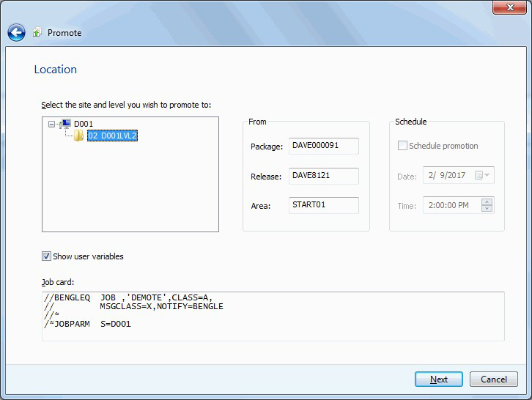
Task: Select level 02 D001LVL2 in tree
Action: click(112, 136)
